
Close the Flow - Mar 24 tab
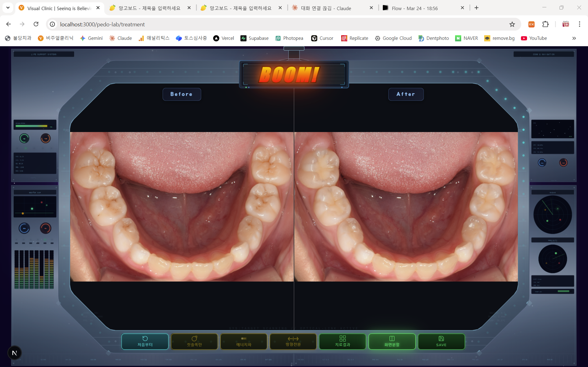pyautogui.click(x=462, y=8)
